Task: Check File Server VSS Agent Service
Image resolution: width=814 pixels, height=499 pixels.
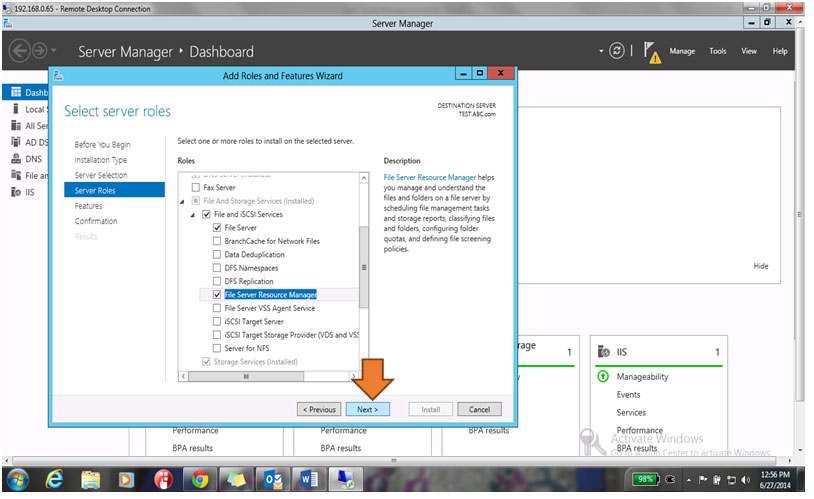Action: 217,308
